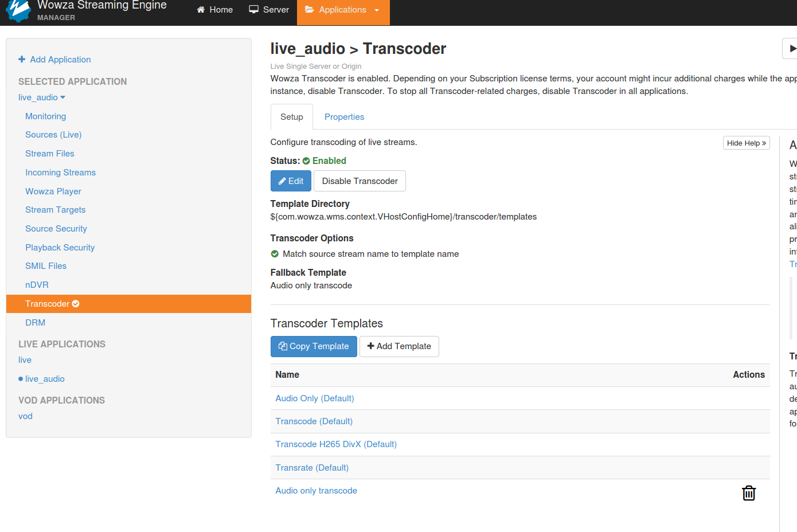Open the Applications dropdown menu
Image resolution: width=797 pixels, height=532 pixels.
pos(343,10)
